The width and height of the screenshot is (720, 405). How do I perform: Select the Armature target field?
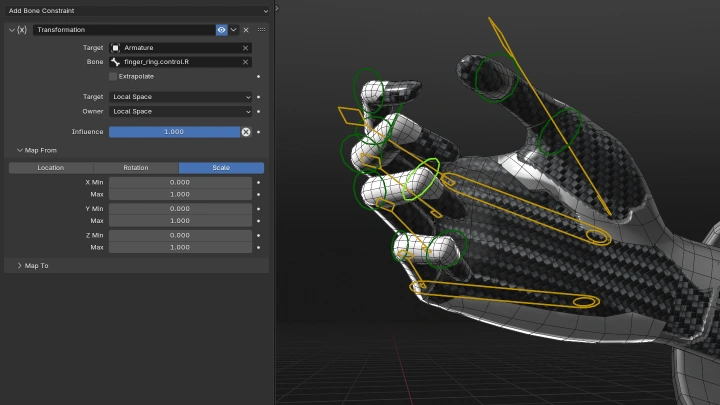[x=180, y=48]
